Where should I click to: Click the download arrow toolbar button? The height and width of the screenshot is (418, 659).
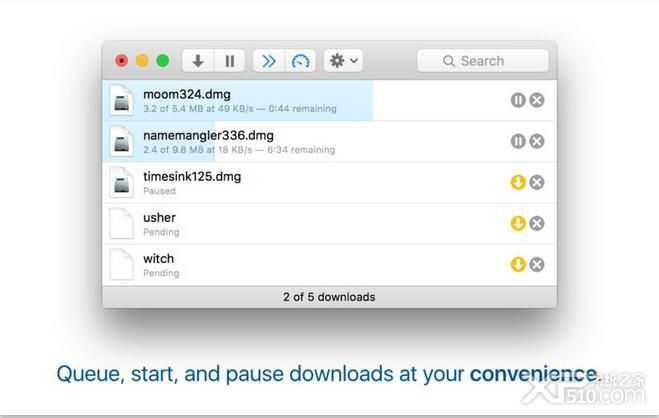click(x=198, y=61)
